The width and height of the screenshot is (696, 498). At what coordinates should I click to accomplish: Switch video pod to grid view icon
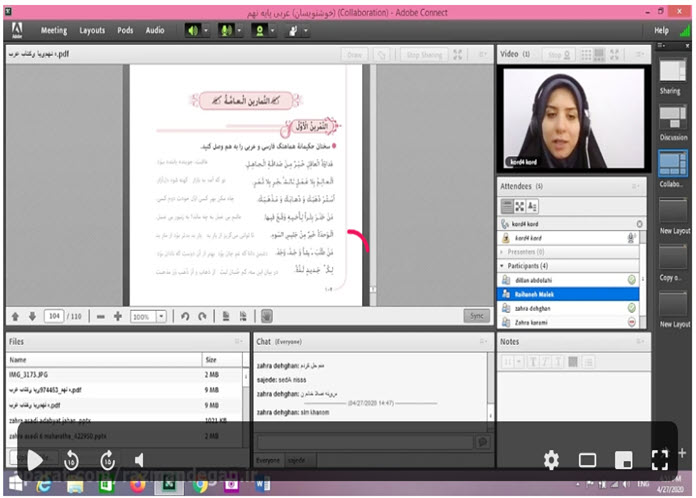click(x=586, y=55)
